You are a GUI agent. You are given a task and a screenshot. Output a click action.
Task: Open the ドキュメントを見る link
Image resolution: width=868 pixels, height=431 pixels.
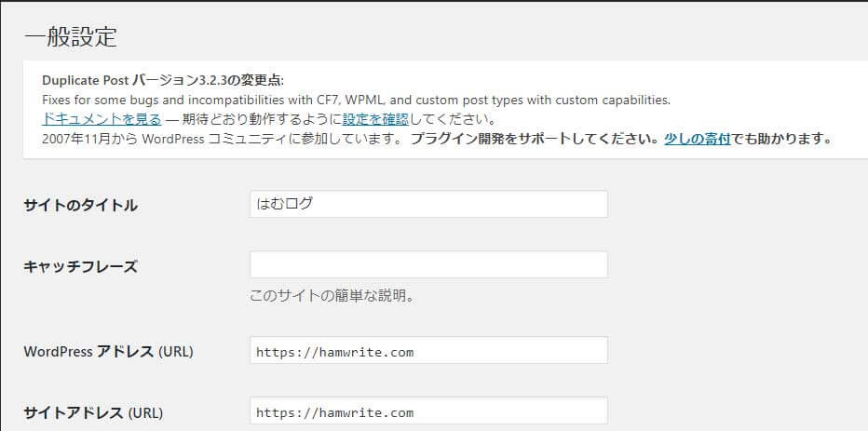coord(102,119)
